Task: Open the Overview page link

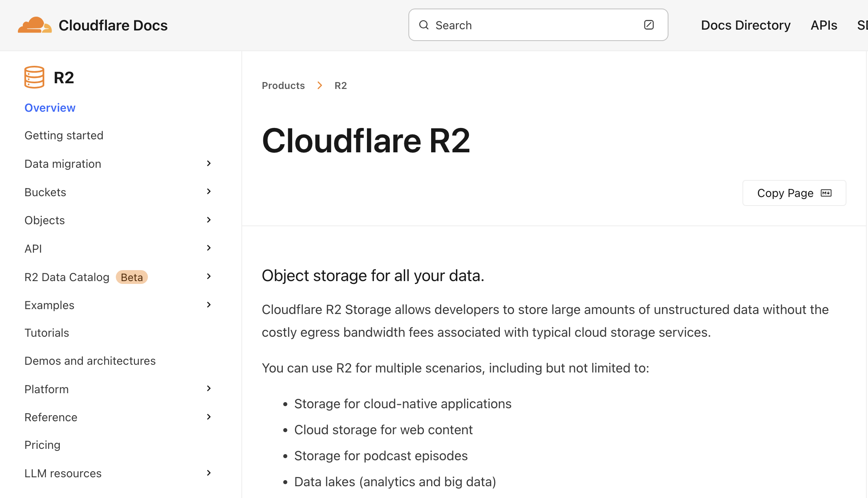Action: 50,107
